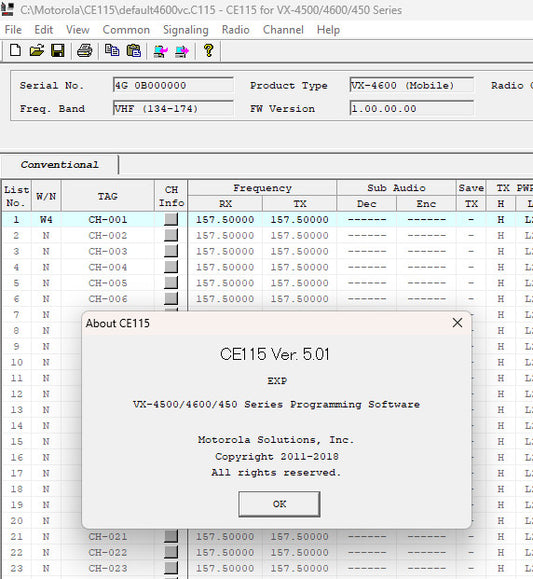The image size is (533, 579).
Task: Click the Frequency RX column header
Action: click(225, 204)
